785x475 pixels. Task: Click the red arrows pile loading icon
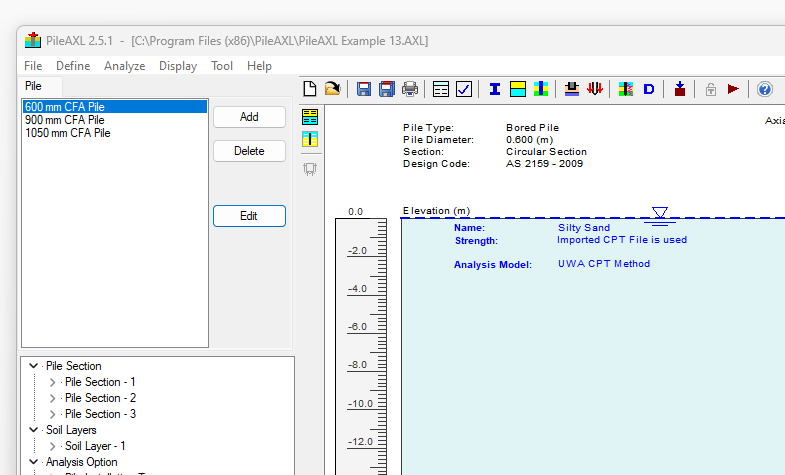595,89
